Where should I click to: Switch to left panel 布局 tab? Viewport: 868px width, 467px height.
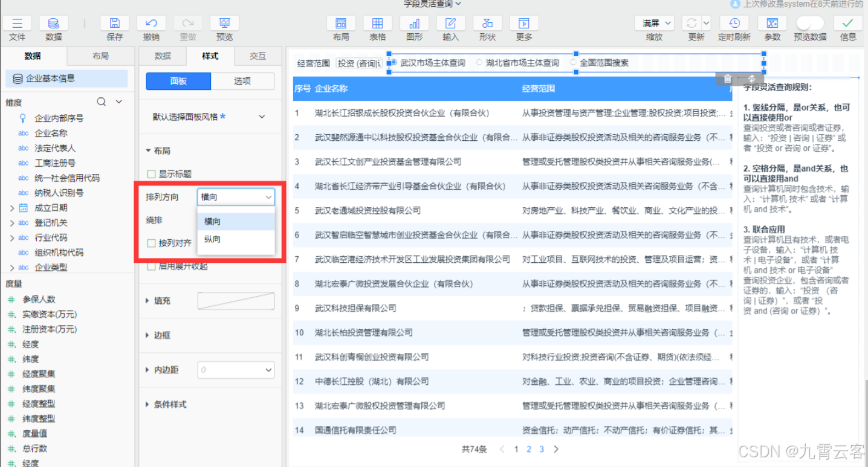pyautogui.click(x=100, y=56)
